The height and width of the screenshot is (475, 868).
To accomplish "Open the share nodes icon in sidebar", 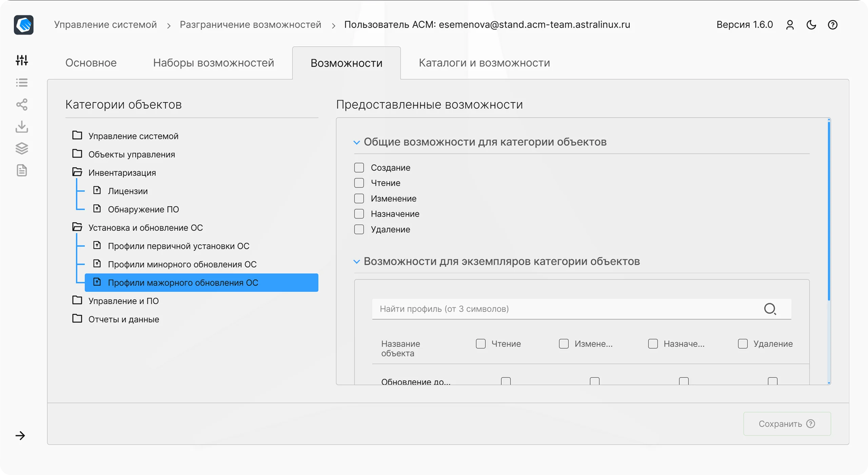I will click(x=22, y=104).
